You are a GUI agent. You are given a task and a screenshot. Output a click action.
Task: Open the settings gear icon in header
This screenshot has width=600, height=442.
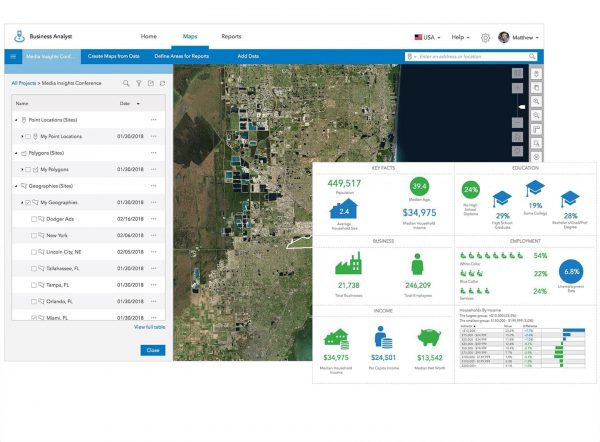485,38
